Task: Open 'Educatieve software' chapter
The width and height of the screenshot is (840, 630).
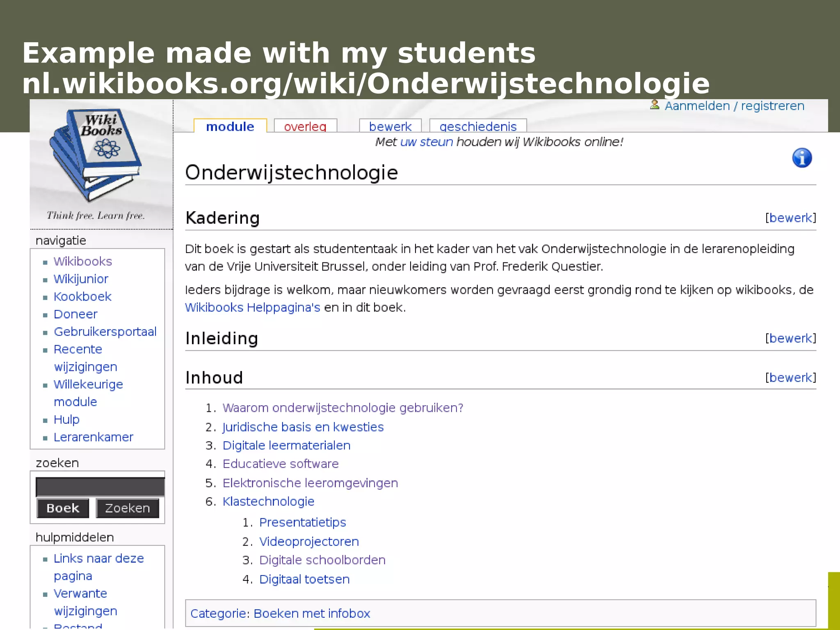Action: click(x=281, y=464)
